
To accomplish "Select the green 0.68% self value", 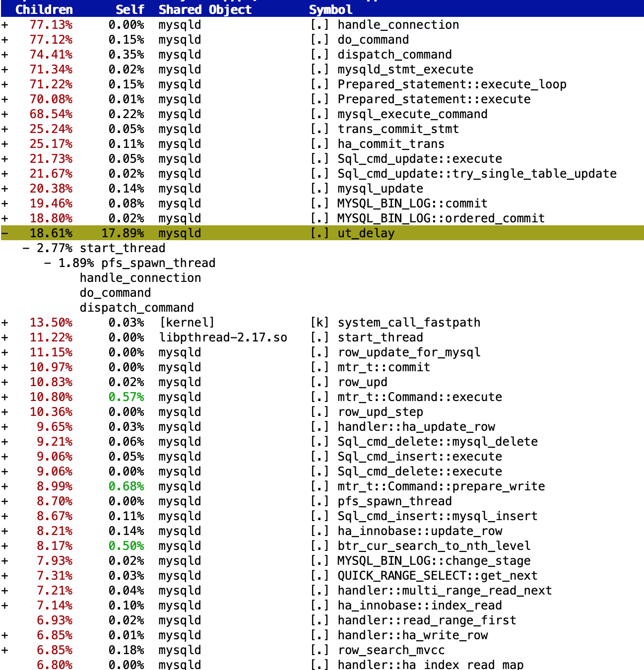I will coord(127,486).
